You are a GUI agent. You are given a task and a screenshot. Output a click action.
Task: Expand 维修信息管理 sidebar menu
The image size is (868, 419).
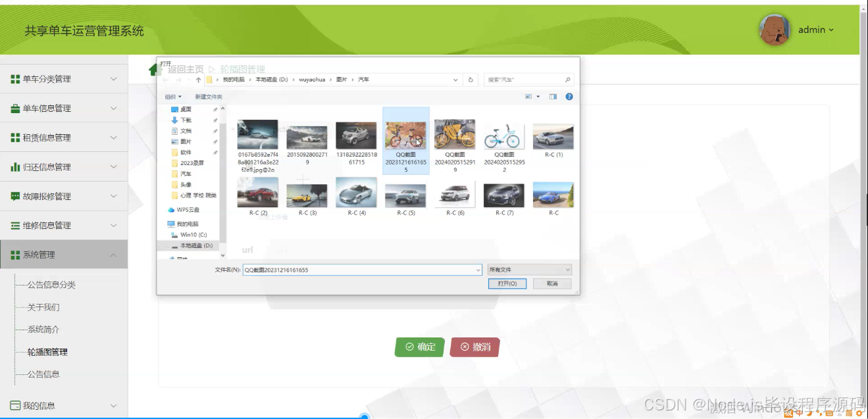tap(64, 225)
